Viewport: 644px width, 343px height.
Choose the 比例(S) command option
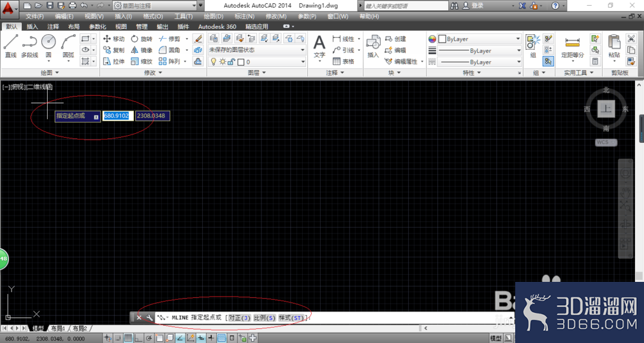click(265, 317)
